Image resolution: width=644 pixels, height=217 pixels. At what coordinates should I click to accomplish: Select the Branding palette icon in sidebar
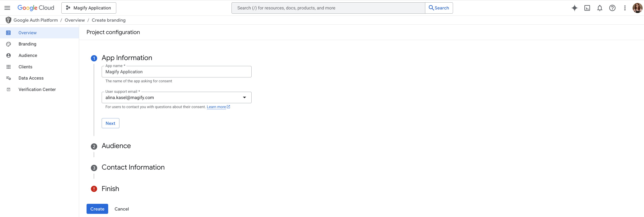point(8,44)
